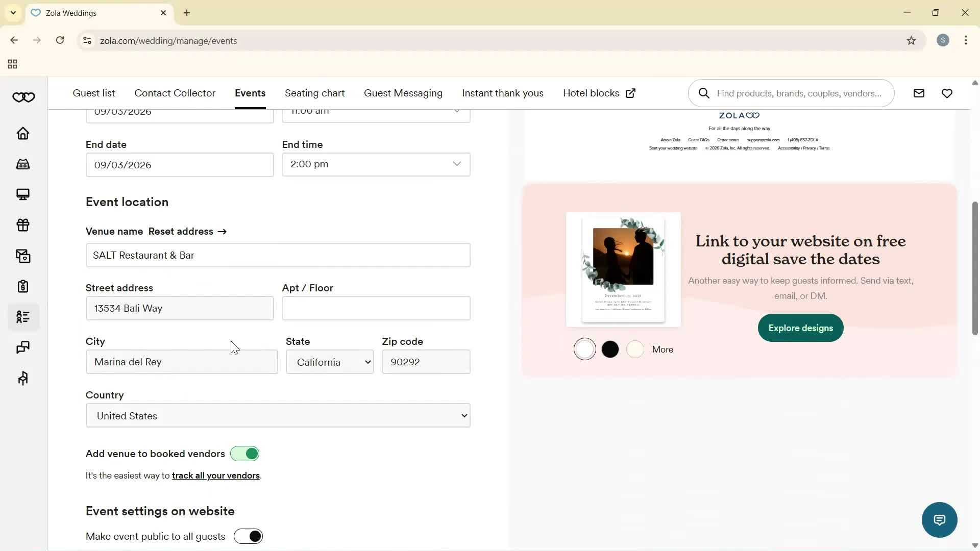Open the Guest Messaging tab
Image resolution: width=980 pixels, height=551 pixels.
(x=403, y=93)
